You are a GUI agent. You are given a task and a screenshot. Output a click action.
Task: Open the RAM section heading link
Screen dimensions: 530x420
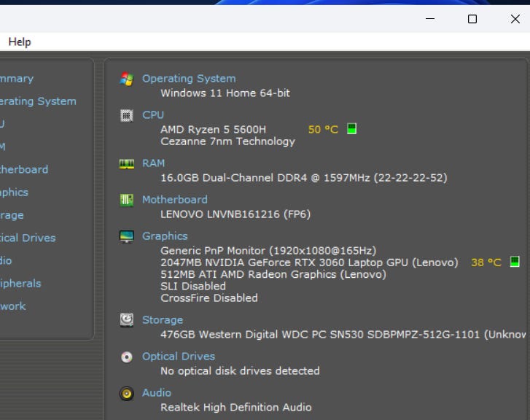[153, 163]
